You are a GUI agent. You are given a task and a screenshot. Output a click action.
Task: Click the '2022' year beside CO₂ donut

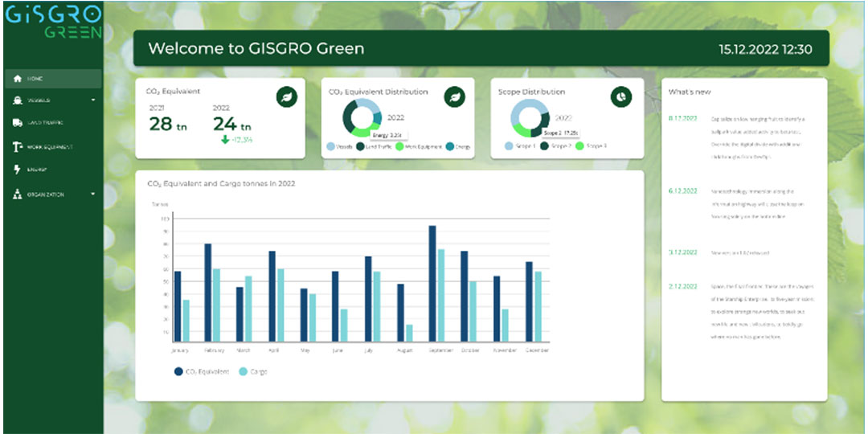coord(395,117)
